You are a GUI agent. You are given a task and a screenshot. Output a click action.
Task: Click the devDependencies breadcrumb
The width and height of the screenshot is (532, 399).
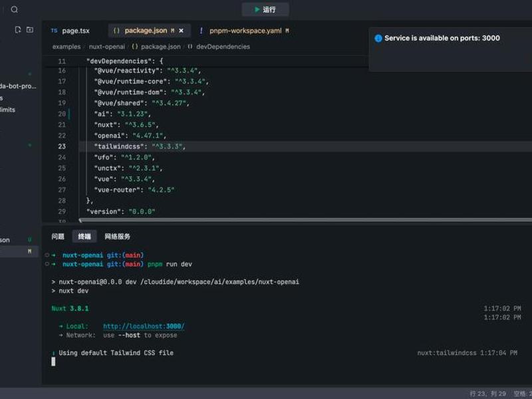pos(223,47)
